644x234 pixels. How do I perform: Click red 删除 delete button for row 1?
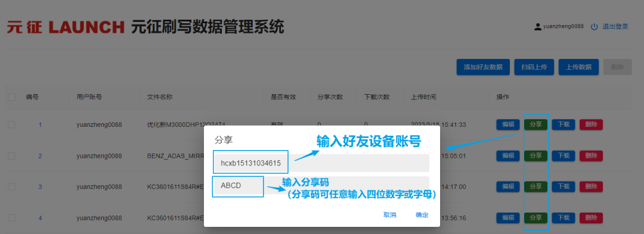tap(591, 124)
